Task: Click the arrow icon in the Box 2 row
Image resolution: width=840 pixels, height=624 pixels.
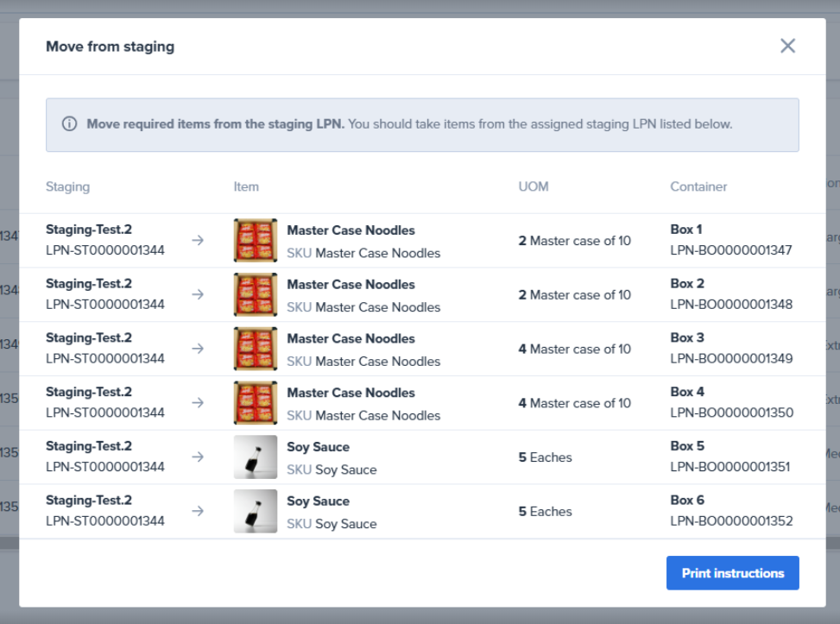Action: [x=198, y=294]
